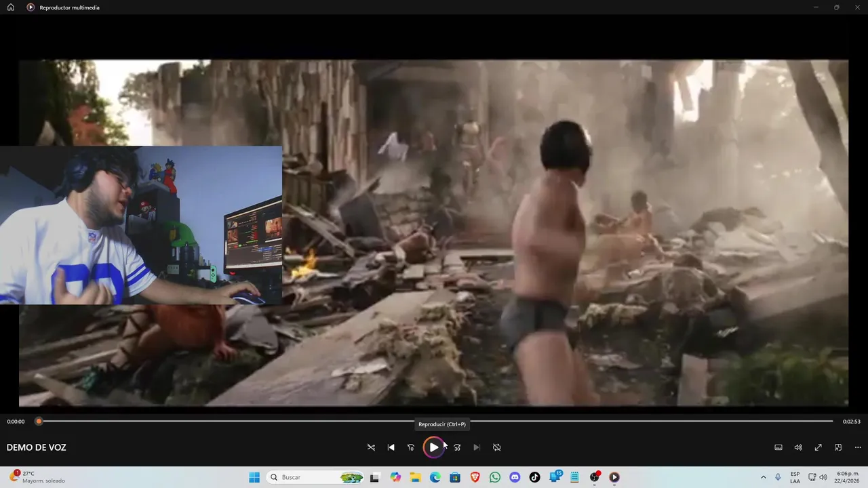Toggle repeat mode
Screen dimensions: 868x488
tap(496, 447)
